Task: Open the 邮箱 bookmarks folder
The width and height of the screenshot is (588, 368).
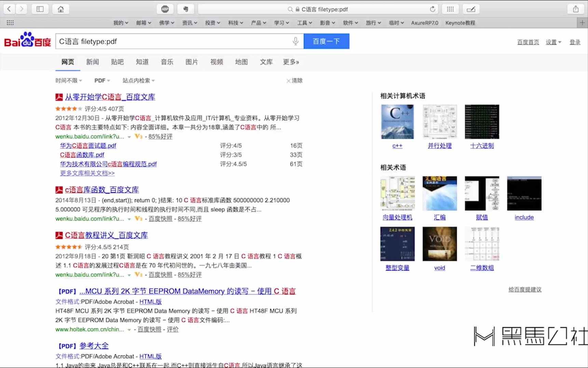Action: [x=143, y=23]
